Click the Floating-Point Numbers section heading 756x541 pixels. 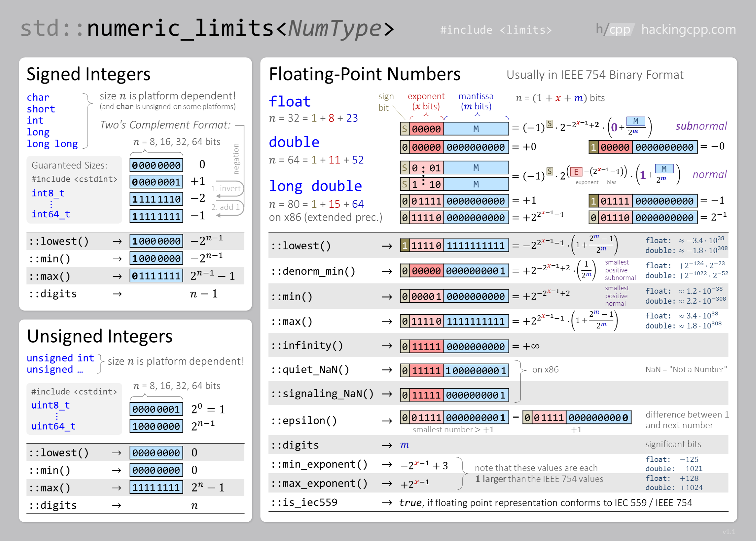(x=364, y=74)
